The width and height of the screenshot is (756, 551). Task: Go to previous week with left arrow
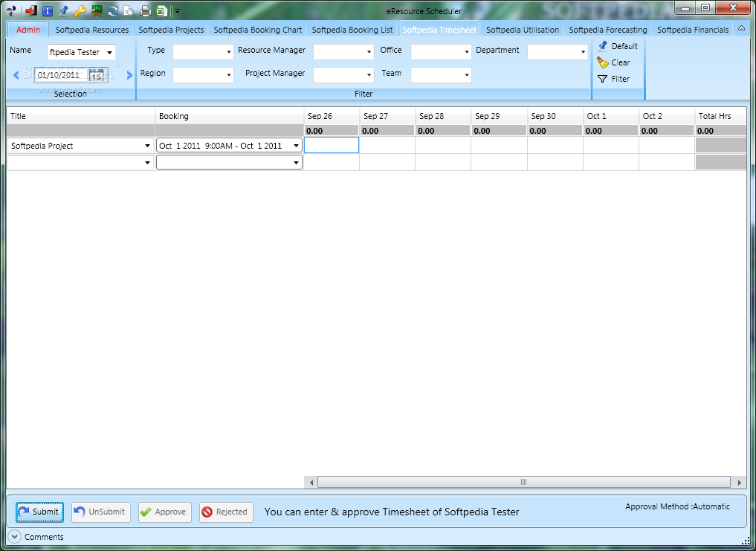tap(16, 75)
